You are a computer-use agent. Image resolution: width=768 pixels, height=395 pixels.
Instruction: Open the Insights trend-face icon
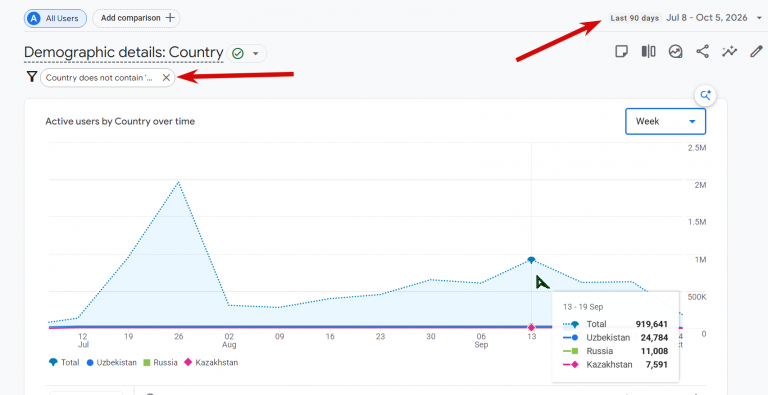[675, 51]
